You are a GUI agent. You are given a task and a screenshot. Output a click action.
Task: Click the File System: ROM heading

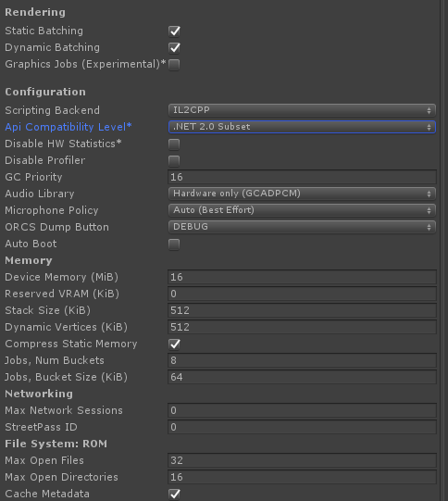pos(56,444)
